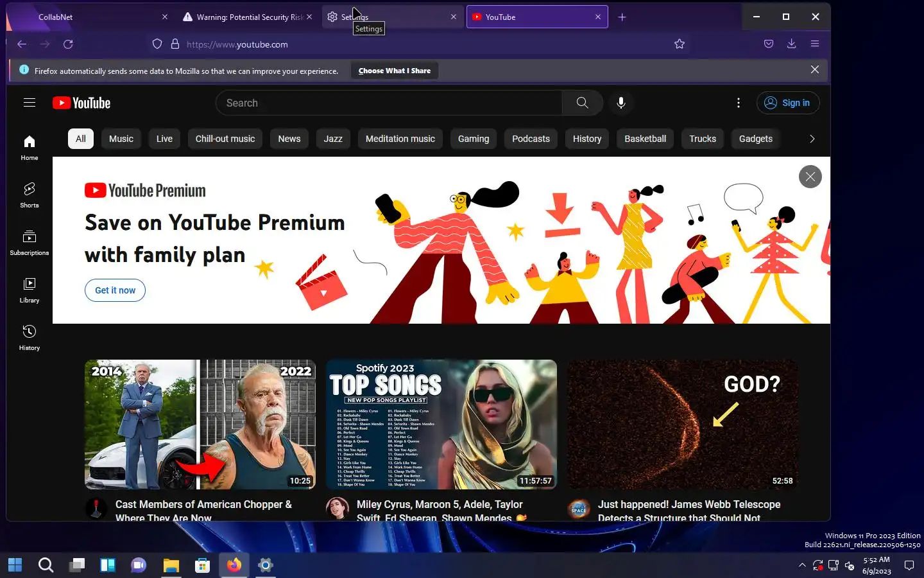The width and height of the screenshot is (924, 578).
Task: Select the Podcasts chip
Action: (x=531, y=139)
